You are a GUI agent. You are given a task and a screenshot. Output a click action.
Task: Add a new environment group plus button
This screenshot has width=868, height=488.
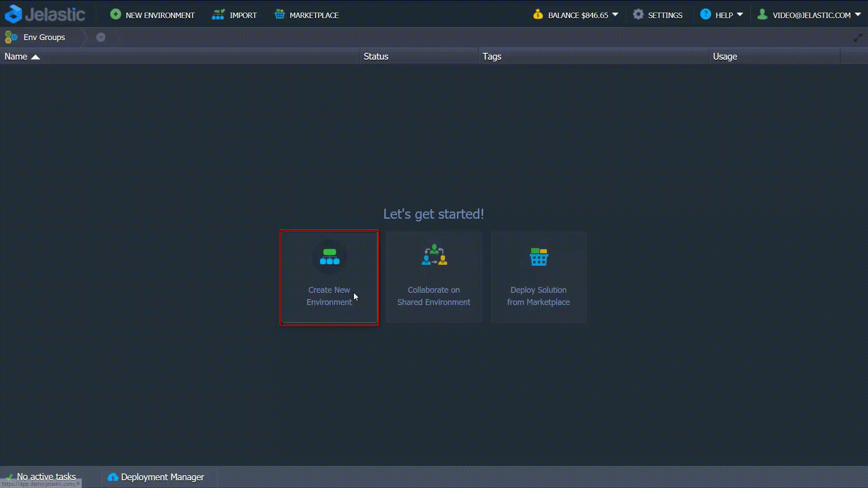click(x=101, y=37)
